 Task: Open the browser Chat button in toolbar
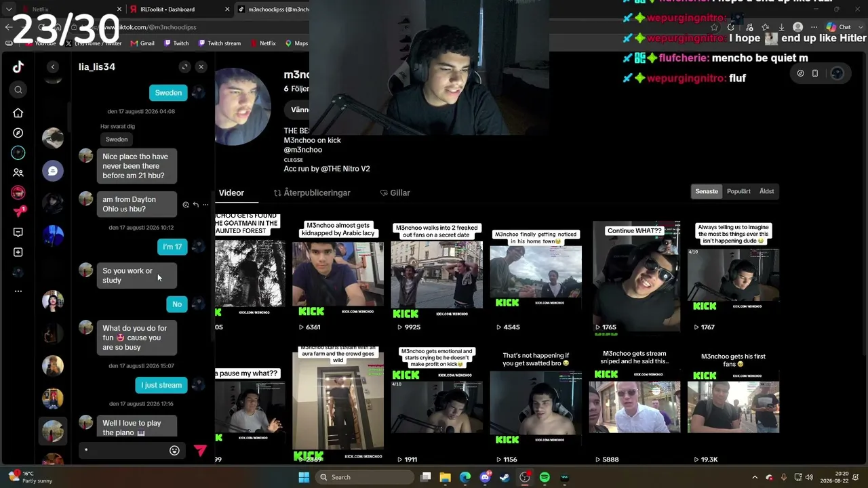coord(838,27)
